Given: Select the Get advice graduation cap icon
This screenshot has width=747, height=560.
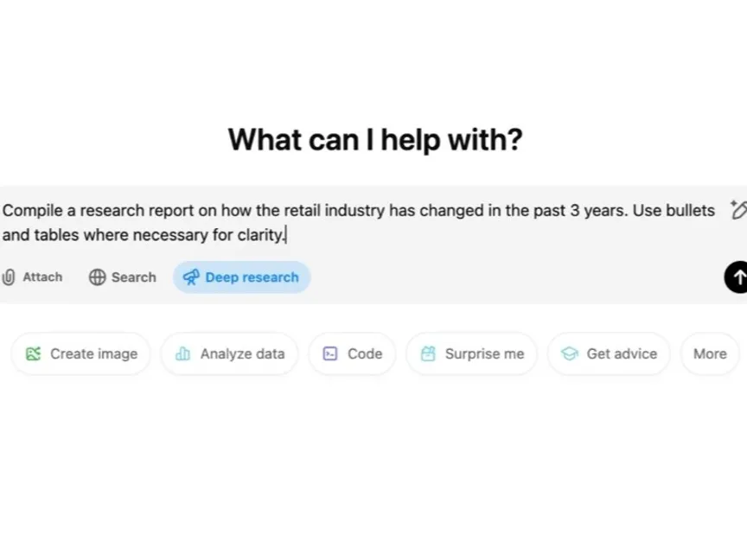Looking at the screenshot, I should tap(569, 353).
